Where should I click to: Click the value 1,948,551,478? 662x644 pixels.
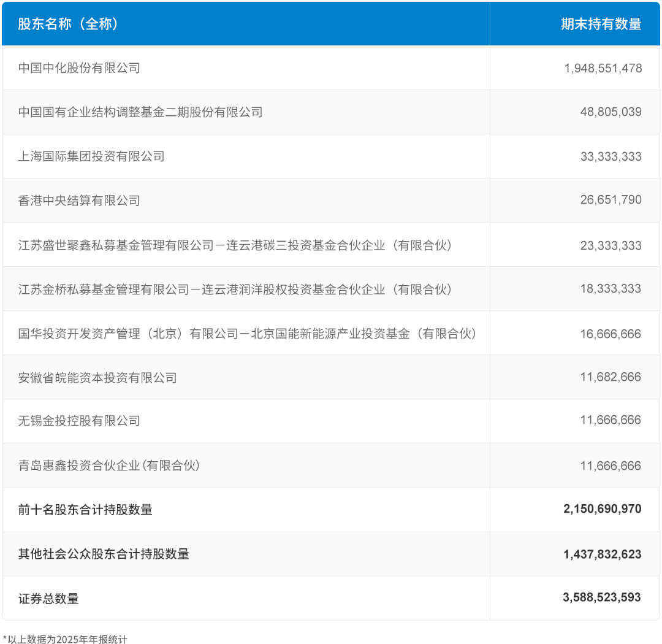(x=603, y=68)
